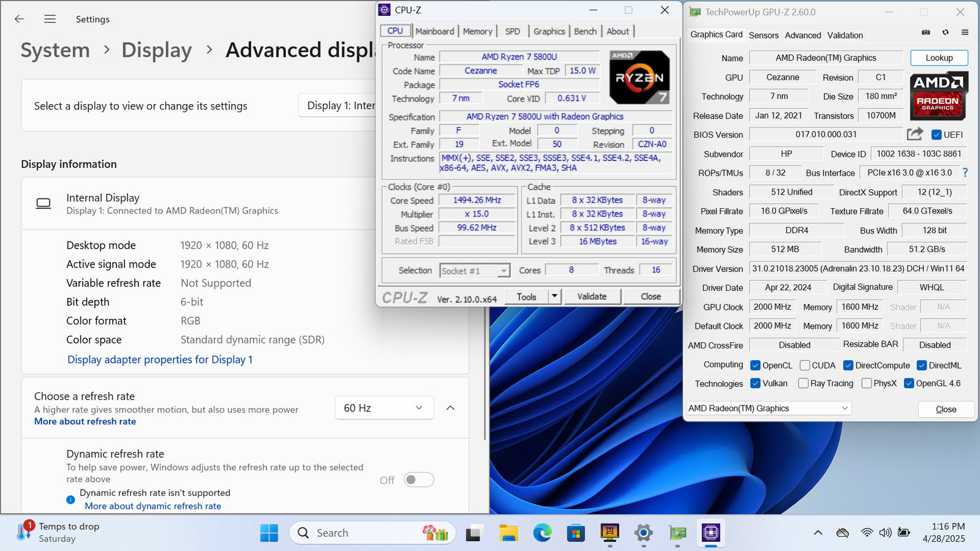Open Microsoft Store from the taskbar
This screenshot has width=980, height=551.
576,533
